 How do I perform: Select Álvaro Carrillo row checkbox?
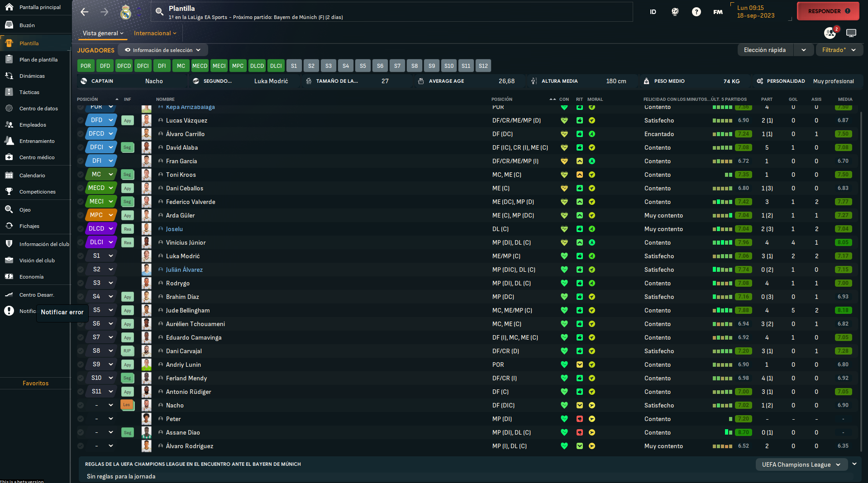81,134
